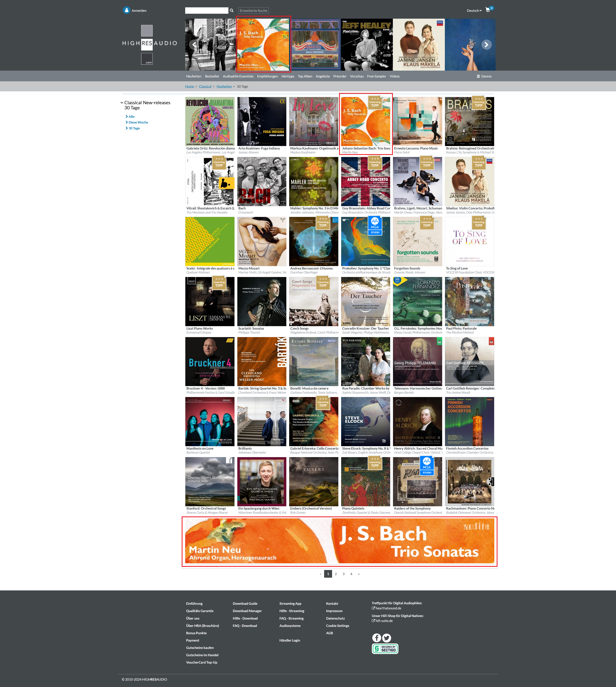Image resolution: width=616 pixels, height=687 pixels.
Task: Click the Erweiterte Suche button
Action: 253,11
